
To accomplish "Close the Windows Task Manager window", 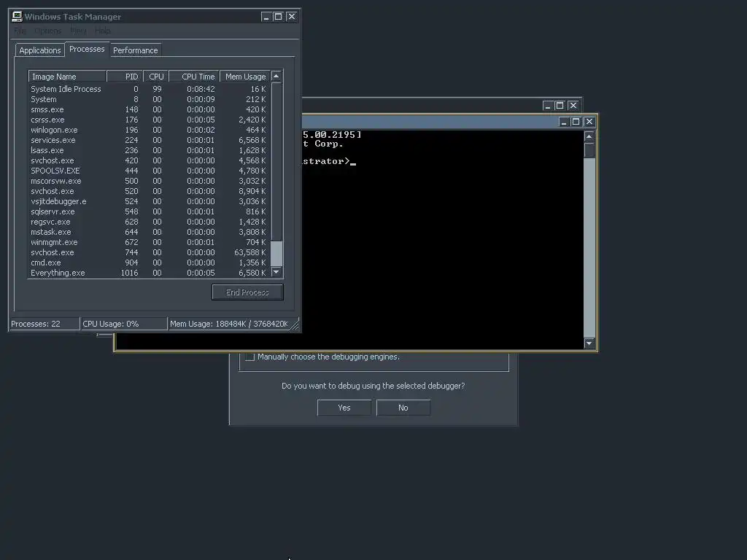I will 292,17.
